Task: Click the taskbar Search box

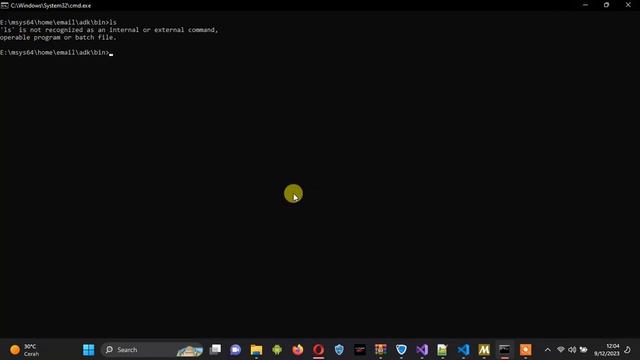Action: 152,350
